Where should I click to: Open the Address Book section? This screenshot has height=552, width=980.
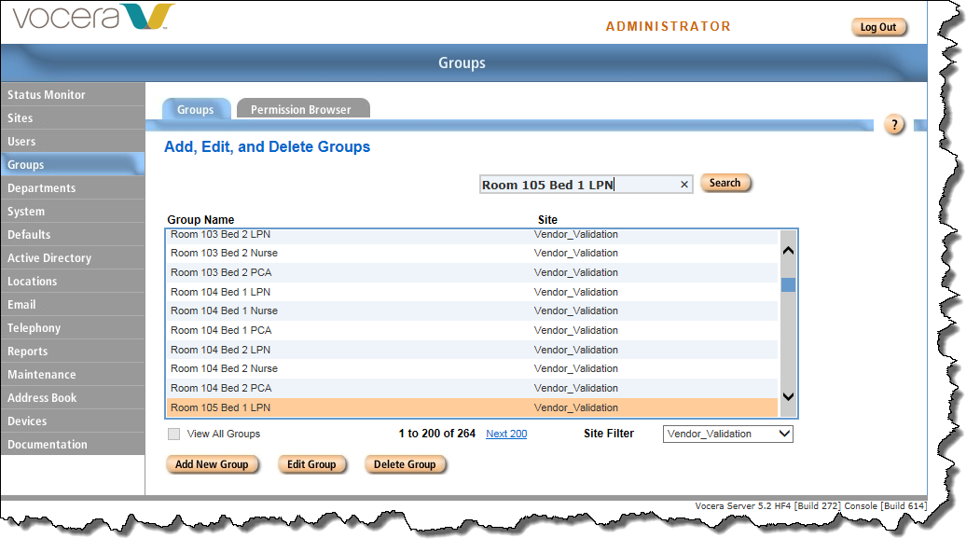(x=73, y=398)
